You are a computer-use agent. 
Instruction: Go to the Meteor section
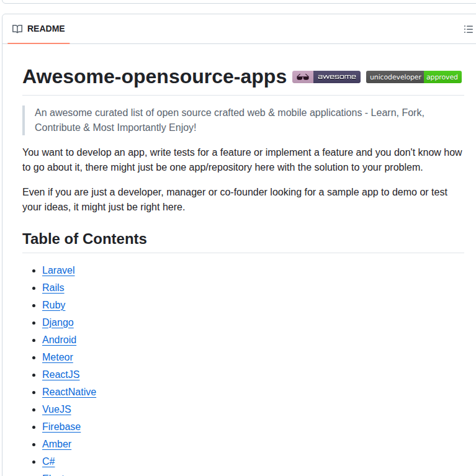coord(58,357)
